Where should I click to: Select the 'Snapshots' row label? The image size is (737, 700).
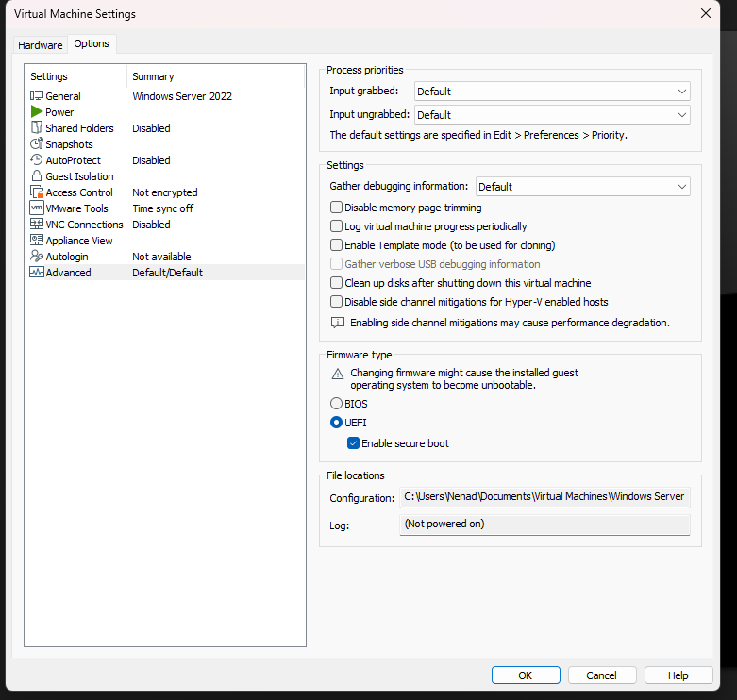coord(69,144)
